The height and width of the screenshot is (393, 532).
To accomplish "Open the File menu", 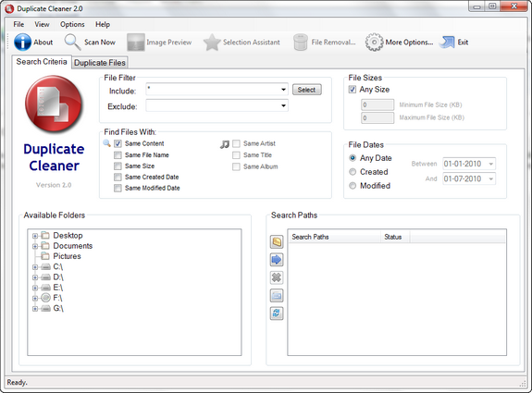I will [19, 24].
